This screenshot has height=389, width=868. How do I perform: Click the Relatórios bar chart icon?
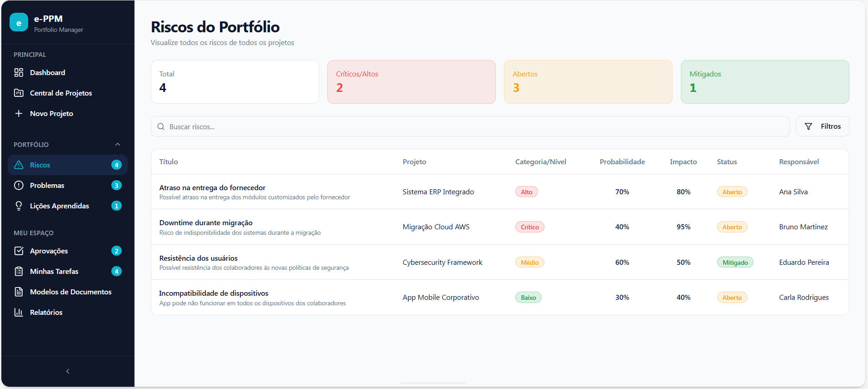click(19, 312)
